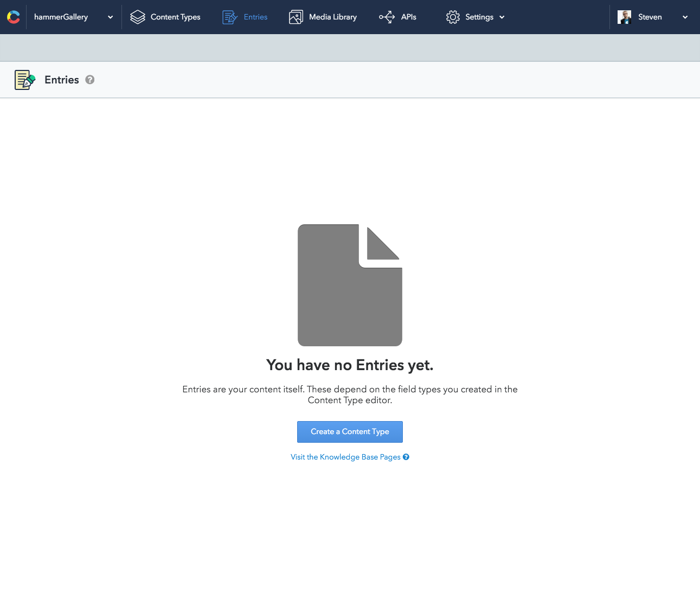Open the APIs tab label
The image size is (700, 614).
pyautogui.click(x=409, y=17)
